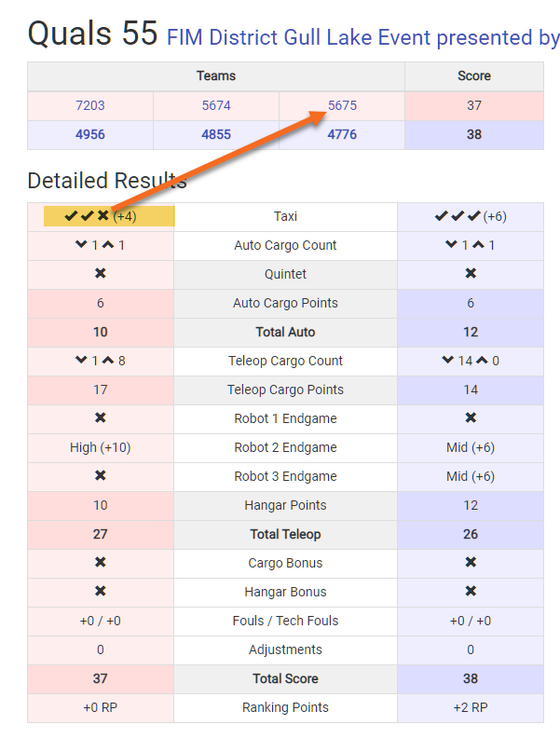The width and height of the screenshot is (560, 752).
Task: Click the blue alliance third Taxi checkmark
Action: tap(473, 216)
